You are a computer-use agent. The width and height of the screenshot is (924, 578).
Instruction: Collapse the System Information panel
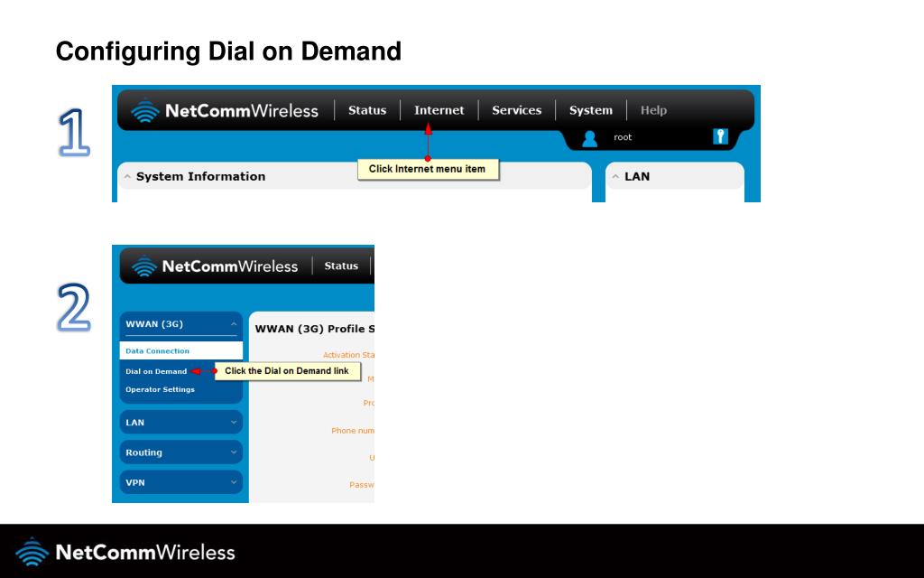127,176
